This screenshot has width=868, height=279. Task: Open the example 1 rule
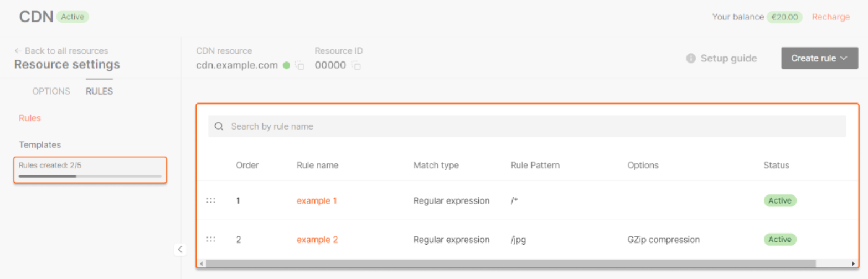click(x=317, y=201)
